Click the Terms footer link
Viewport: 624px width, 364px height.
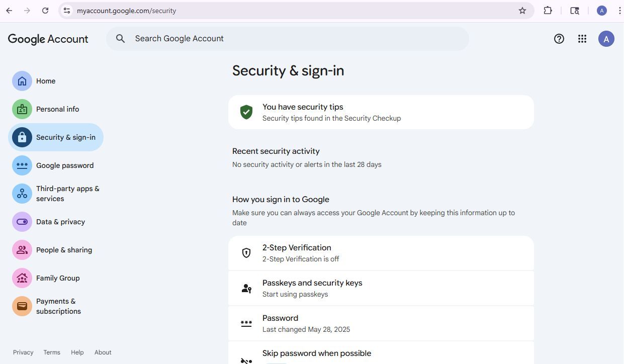[52, 352]
